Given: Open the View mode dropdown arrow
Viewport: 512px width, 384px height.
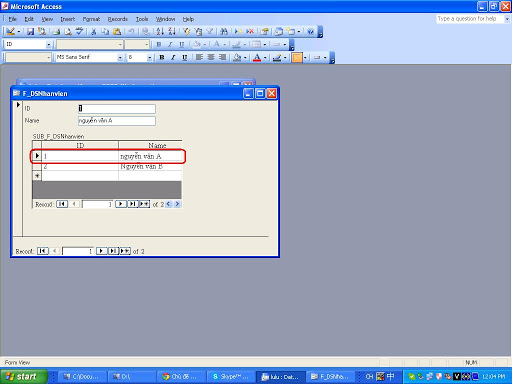Looking at the screenshot, I should click(19, 32).
